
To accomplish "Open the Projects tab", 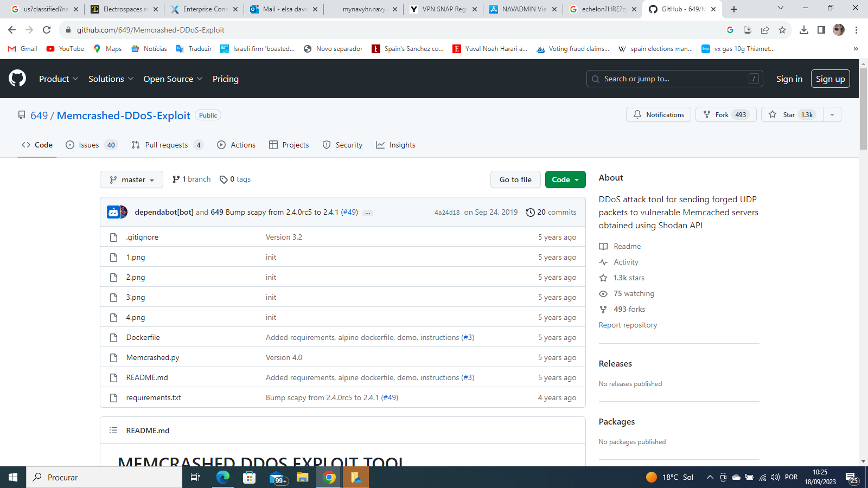I will pyautogui.click(x=289, y=145).
